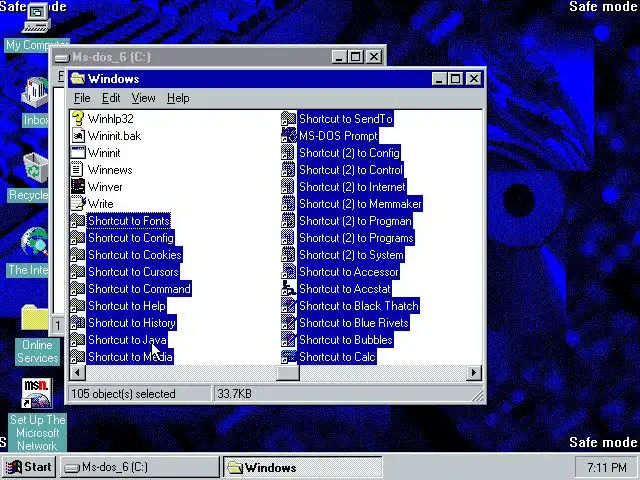Click Shortcut to Blue Rivets label
This screenshot has width=640, height=480.
coord(353,323)
